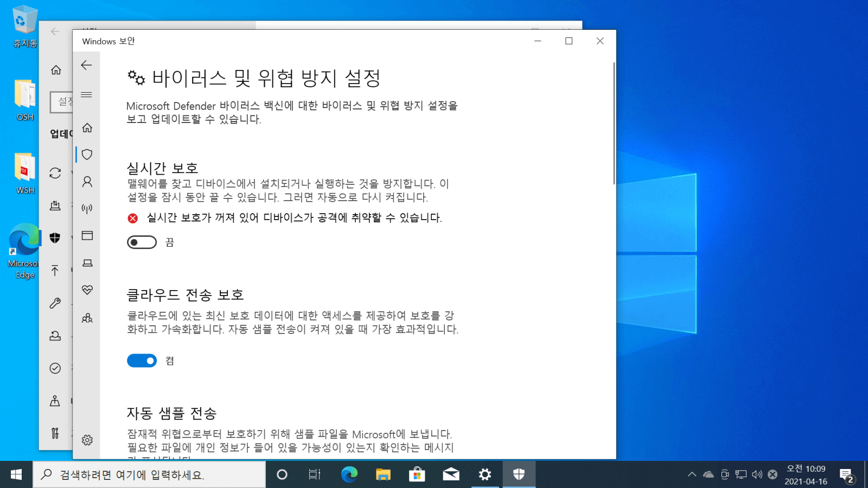Turn off cloud-delivered protection toggle
868x488 pixels.
pyautogui.click(x=142, y=361)
